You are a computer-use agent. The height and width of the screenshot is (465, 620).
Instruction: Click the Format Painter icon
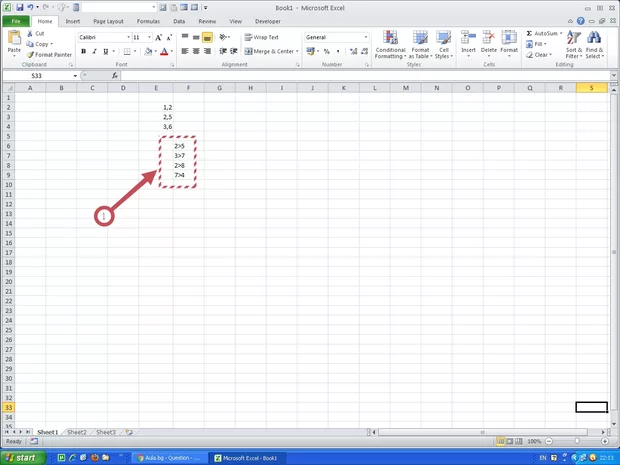coord(30,54)
